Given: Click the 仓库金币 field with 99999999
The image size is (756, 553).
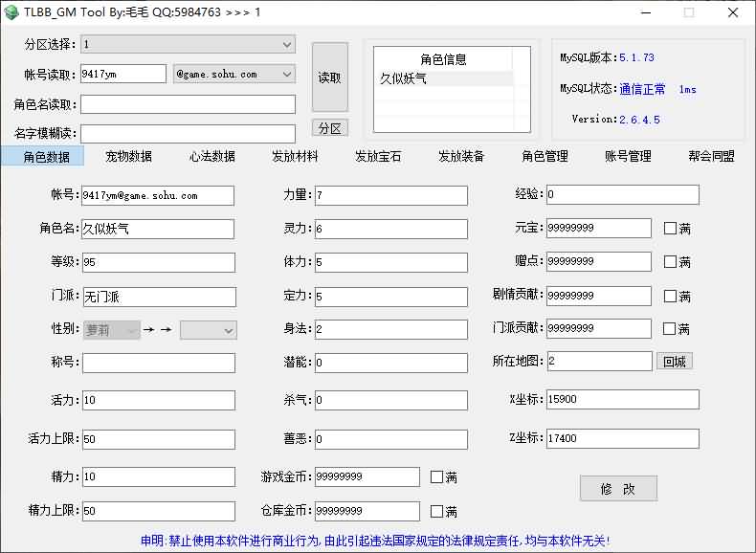Looking at the screenshot, I should (367, 511).
